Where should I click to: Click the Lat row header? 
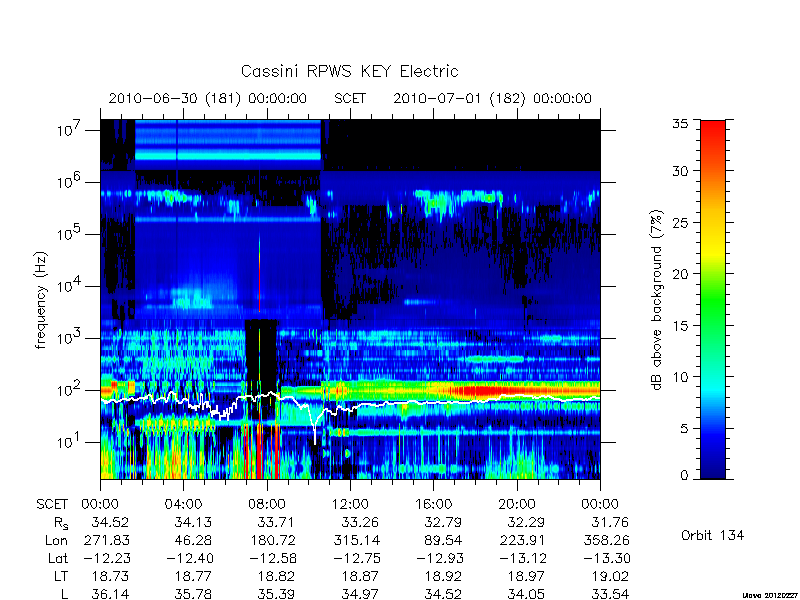pos(58,558)
